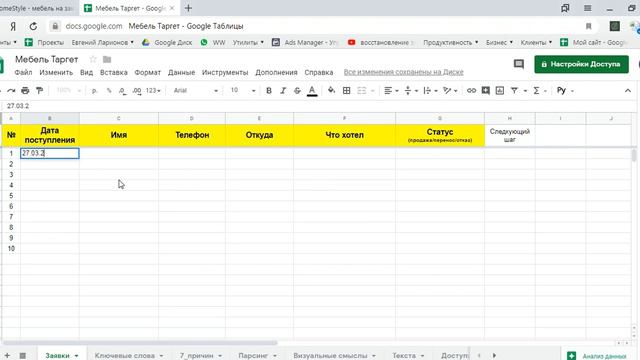Click the Insert chart icon
Image resolution: width=640 pixels, height=360 pixels.
pos(500,91)
